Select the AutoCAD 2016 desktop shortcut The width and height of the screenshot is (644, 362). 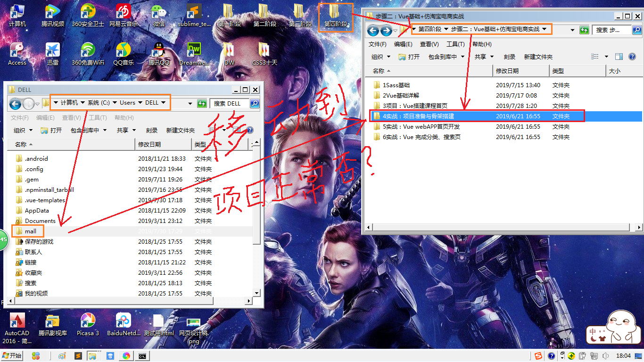point(17,328)
